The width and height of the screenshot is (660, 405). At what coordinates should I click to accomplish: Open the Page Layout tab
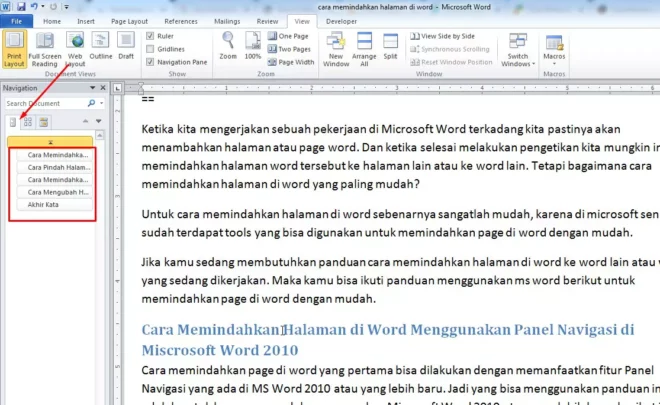pos(129,21)
